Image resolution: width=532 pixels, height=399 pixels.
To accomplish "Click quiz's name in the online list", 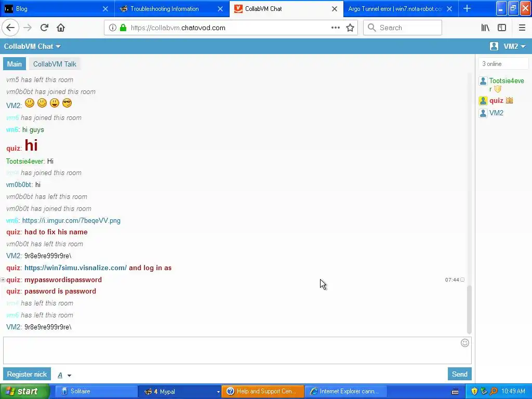I will click(x=496, y=100).
